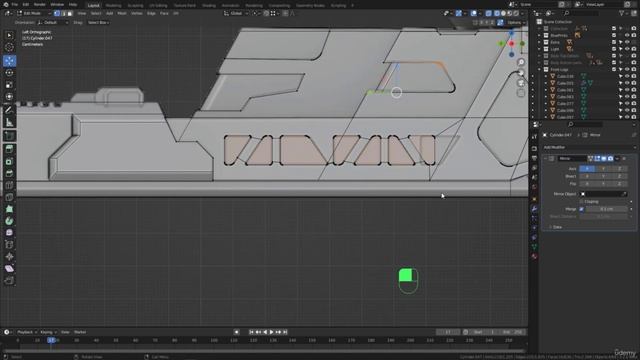Open the Modifiers properties tab (wrench)
Image resolution: width=640 pixels, height=360 pixels.
pos(534,209)
